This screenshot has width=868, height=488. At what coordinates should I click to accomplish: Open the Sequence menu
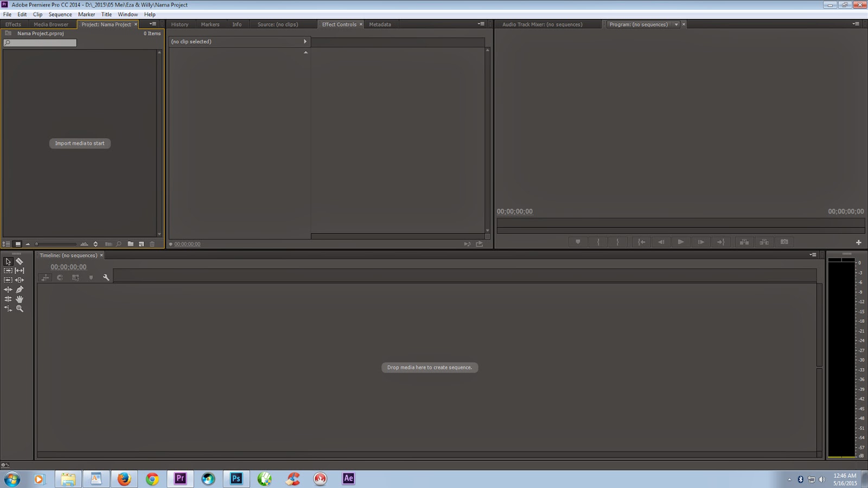(60, 14)
